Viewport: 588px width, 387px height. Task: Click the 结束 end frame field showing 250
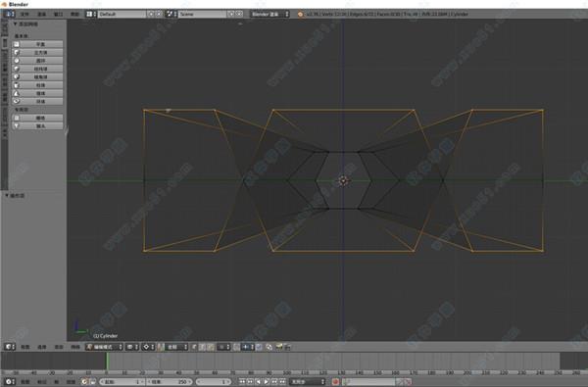170,382
